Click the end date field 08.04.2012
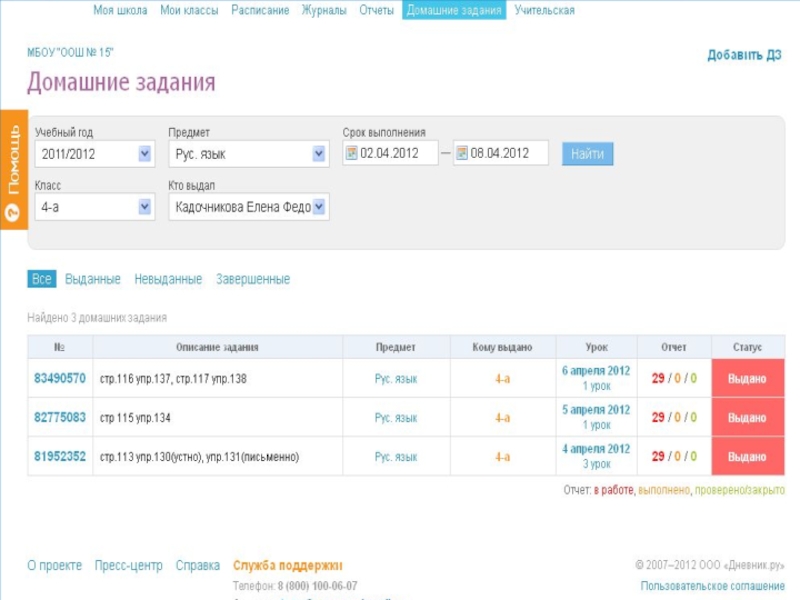Screen dimensions: 800x600 click(x=501, y=153)
